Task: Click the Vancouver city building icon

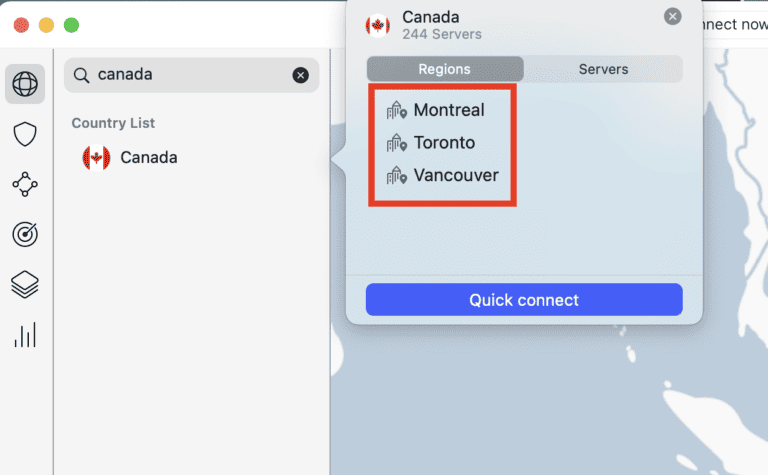Action: (x=397, y=176)
